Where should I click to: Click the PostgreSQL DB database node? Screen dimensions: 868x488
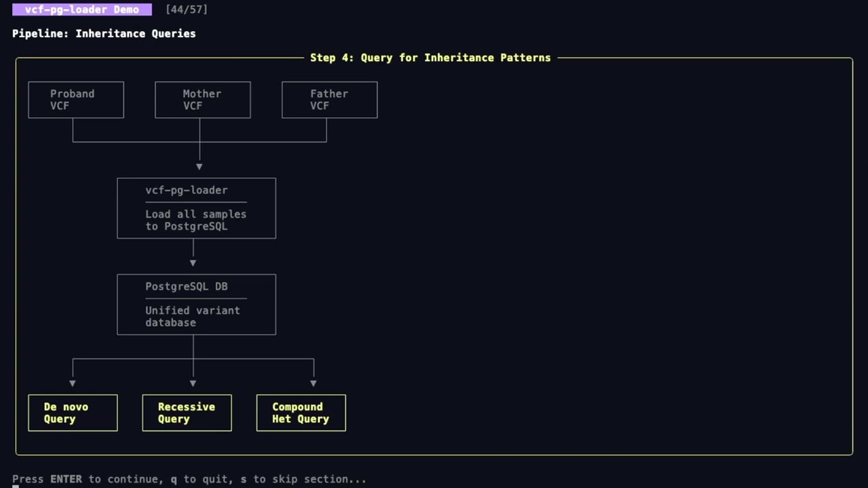point(196,304)
